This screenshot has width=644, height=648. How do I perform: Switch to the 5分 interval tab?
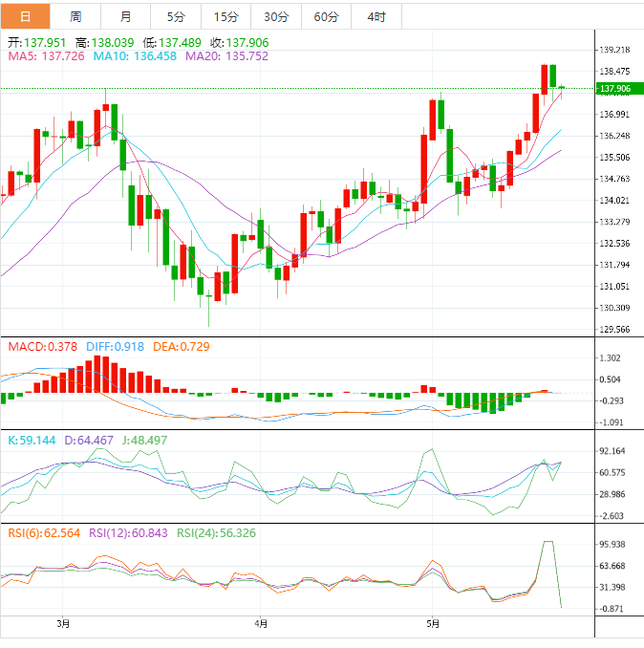(x=177, y=16)
